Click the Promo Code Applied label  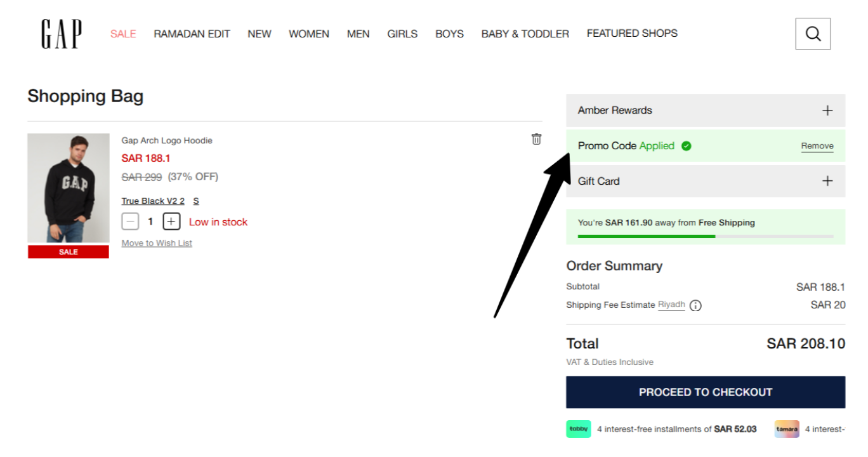coord(626,146)
